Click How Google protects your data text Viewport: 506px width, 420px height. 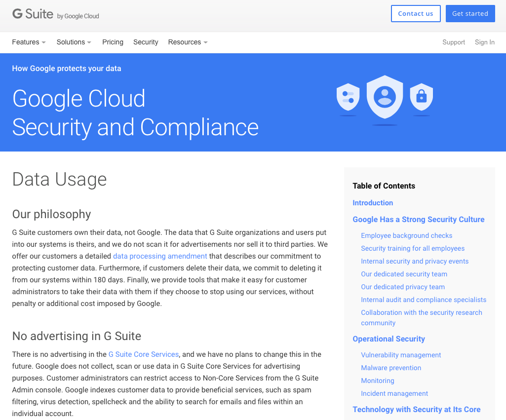tap(67, 69)
